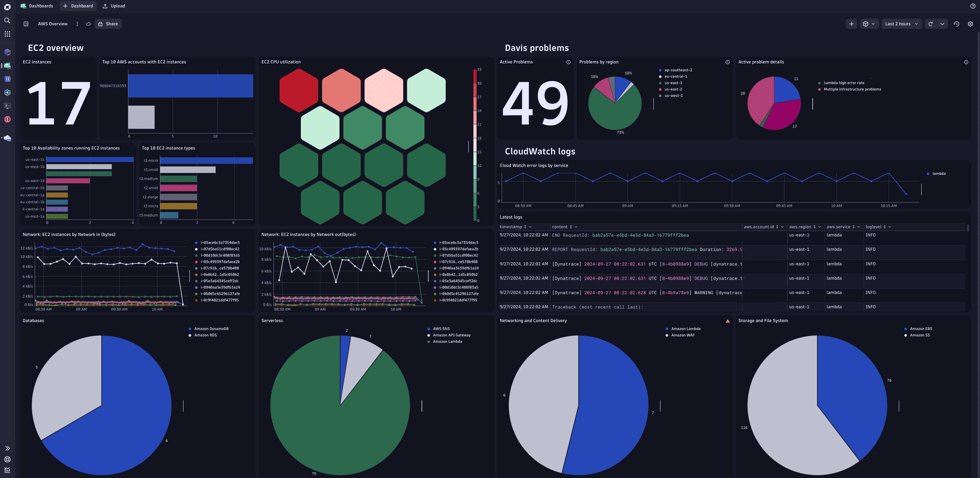Click the bottom-most chart icon in sidebar

tap(7, 470)
